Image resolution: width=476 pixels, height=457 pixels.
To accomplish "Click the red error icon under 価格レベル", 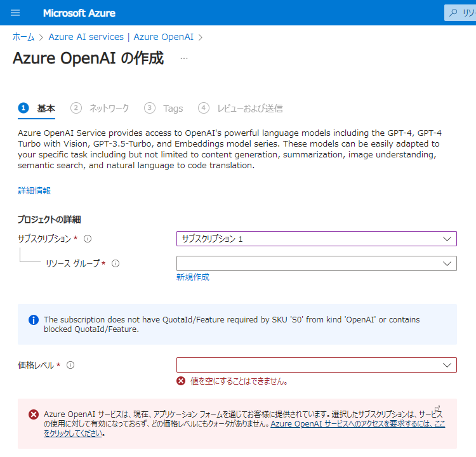I will click(181, 381).
